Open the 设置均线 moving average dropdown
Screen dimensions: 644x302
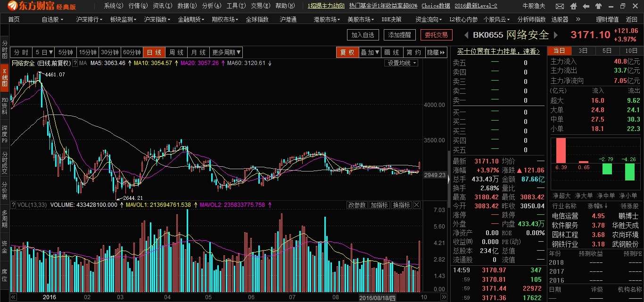(x=402, y=63)
